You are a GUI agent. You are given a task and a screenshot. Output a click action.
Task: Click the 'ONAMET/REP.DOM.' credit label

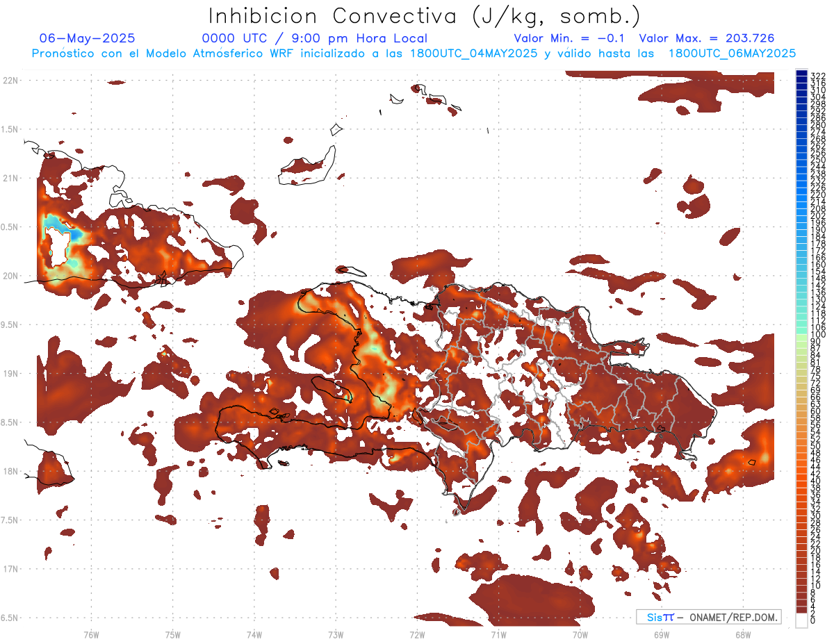point(733,617)
